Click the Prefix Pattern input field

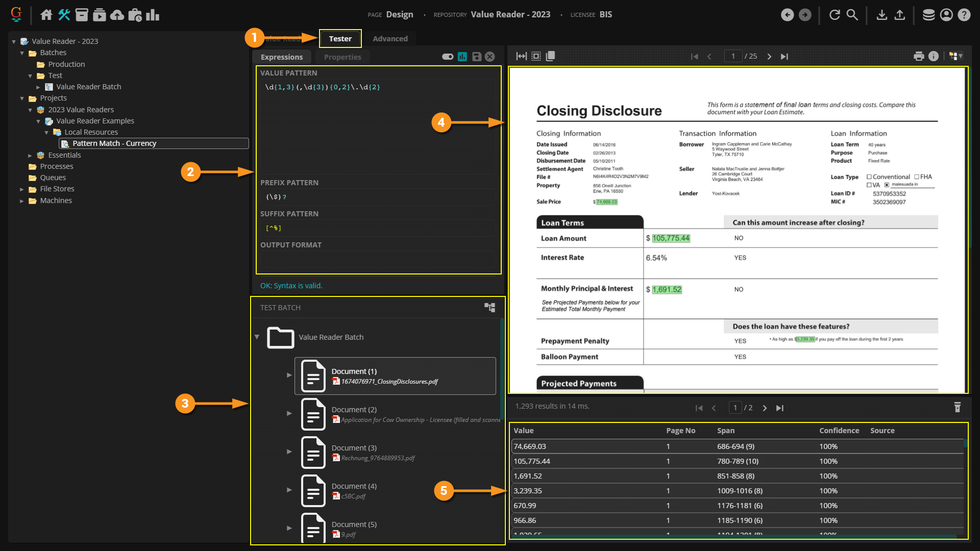pyautogui.click(x=378, y=197)
